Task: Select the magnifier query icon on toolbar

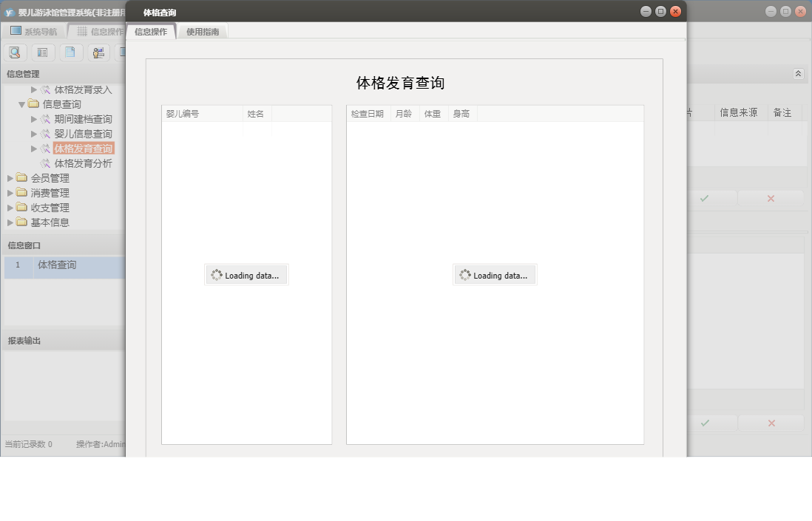Action: click(15, 52)
